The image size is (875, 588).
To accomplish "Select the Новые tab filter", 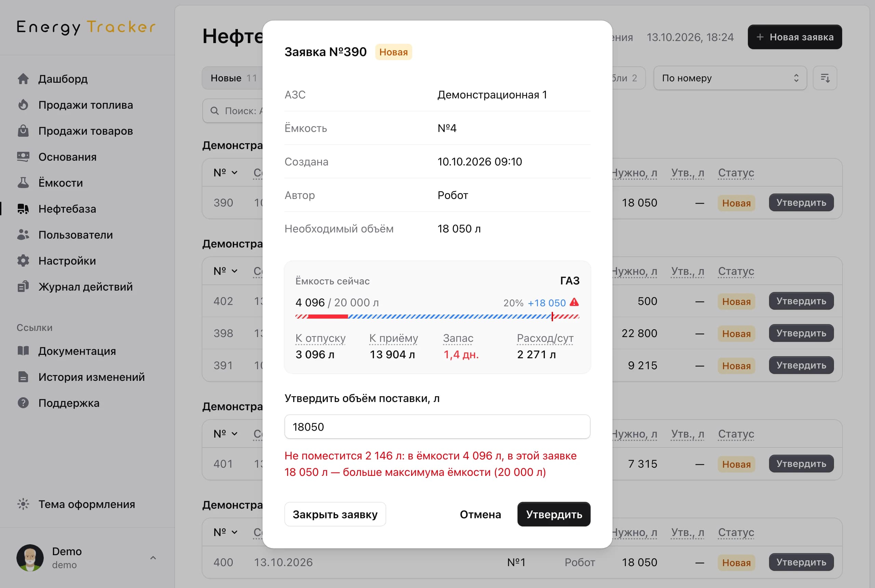I will [233, 78].
